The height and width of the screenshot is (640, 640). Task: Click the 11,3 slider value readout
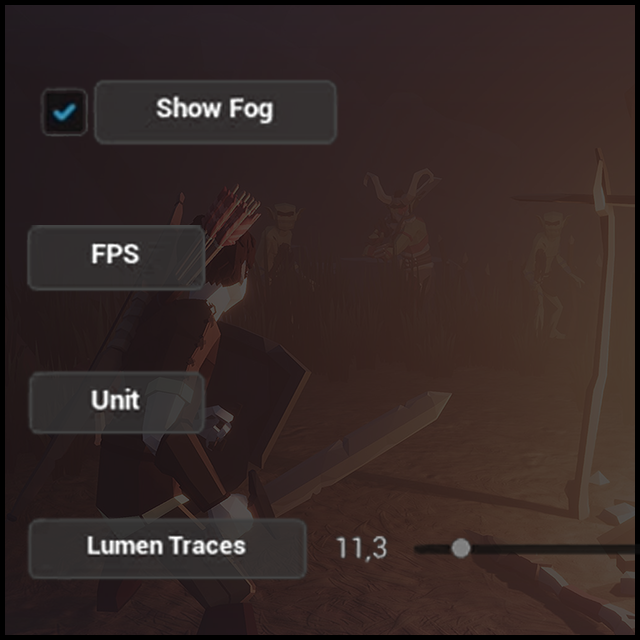[x=361, y=548]
